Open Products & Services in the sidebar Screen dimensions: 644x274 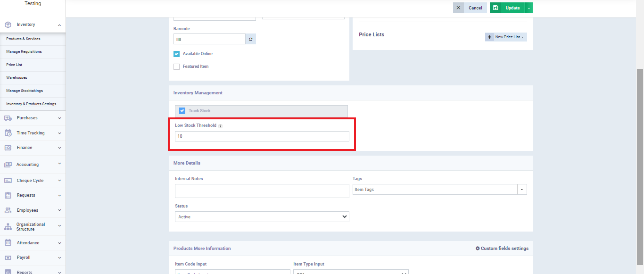(23, 39)
